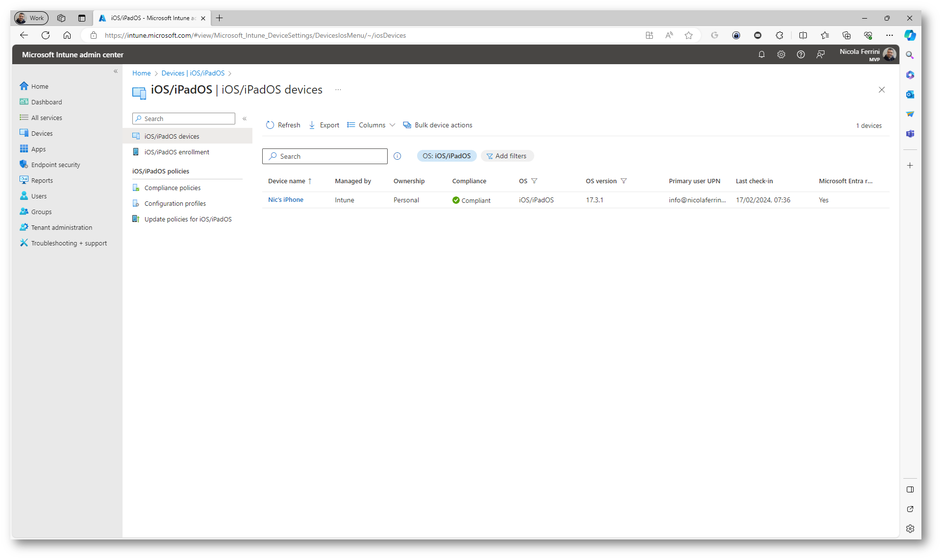
Task: Click the feedback icon in header
Action: click(x=820, y=54)
